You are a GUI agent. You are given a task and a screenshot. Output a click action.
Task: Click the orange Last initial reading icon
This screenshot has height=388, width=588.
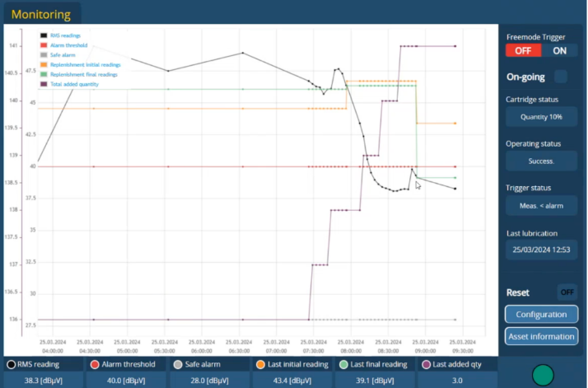pyautogui.click(x=261, y=364)
